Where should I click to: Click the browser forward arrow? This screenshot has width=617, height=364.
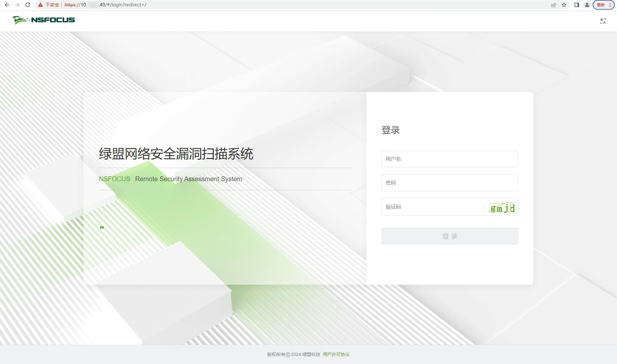click(x=17, y=5)
